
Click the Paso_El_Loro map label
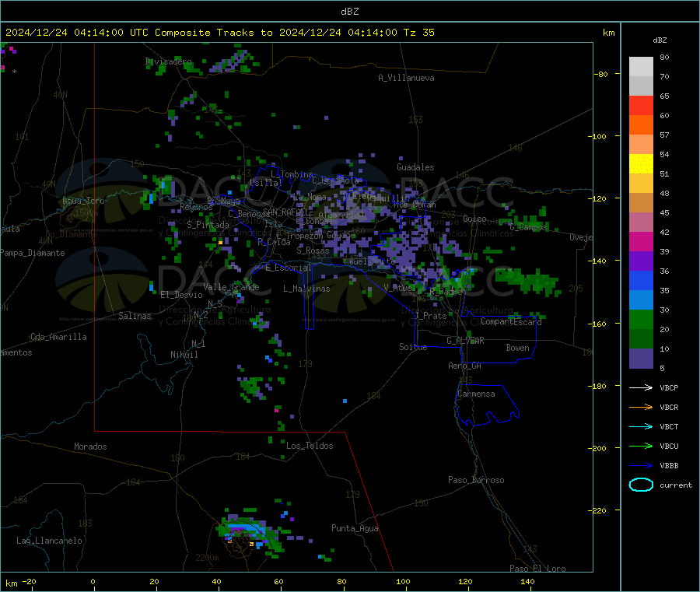click(537, 569)
